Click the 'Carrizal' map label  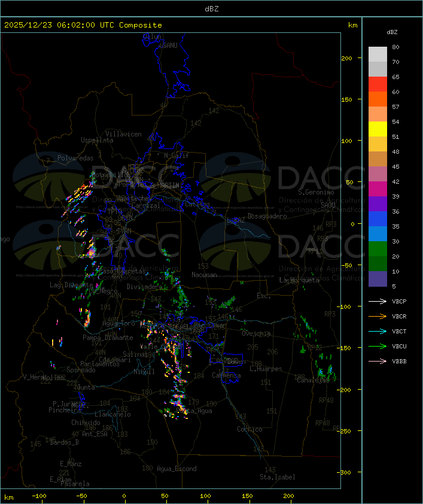coord(145,205)
